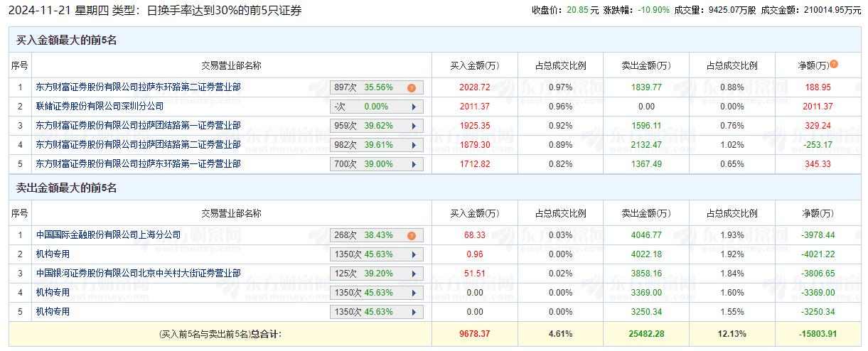Image resolution: width=868 pixels, height=351 pixels.
Task: Expand the 897次 35.56% stats box
Action: click(376, 87)
